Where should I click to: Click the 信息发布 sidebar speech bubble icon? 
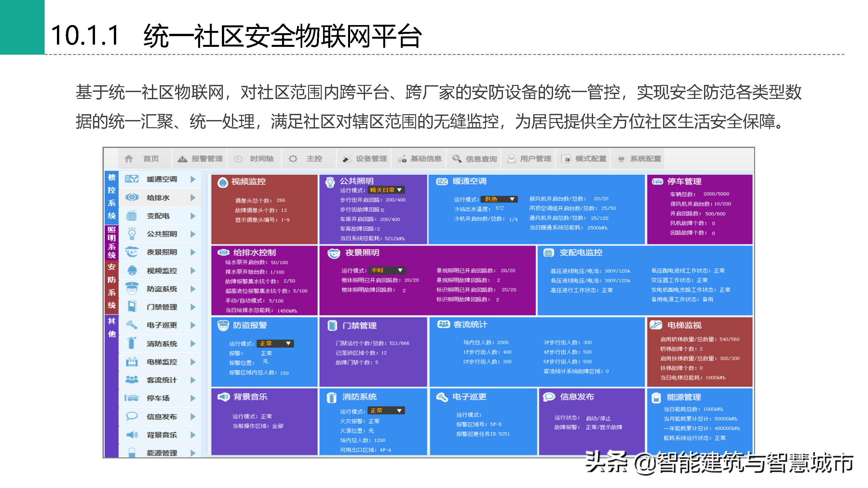pyautogui.click(x=132, y=416)
